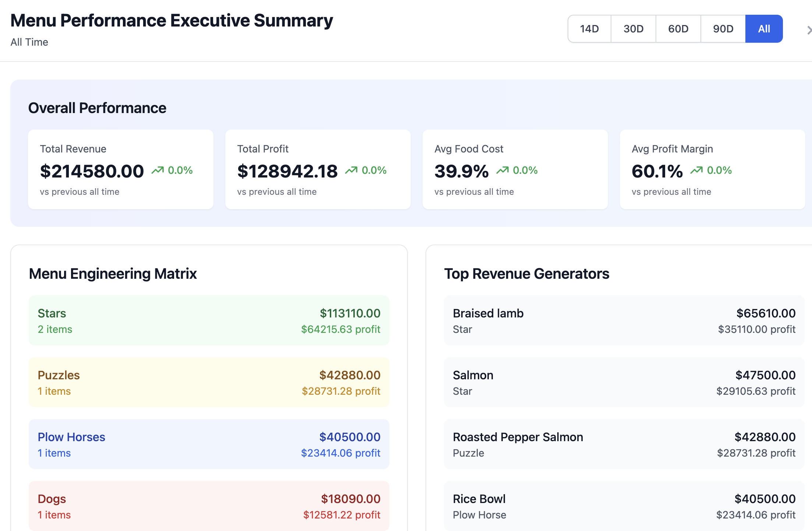Open the Stars category row
The width and height of the screenshot is (812, 531).
(209, 320)
